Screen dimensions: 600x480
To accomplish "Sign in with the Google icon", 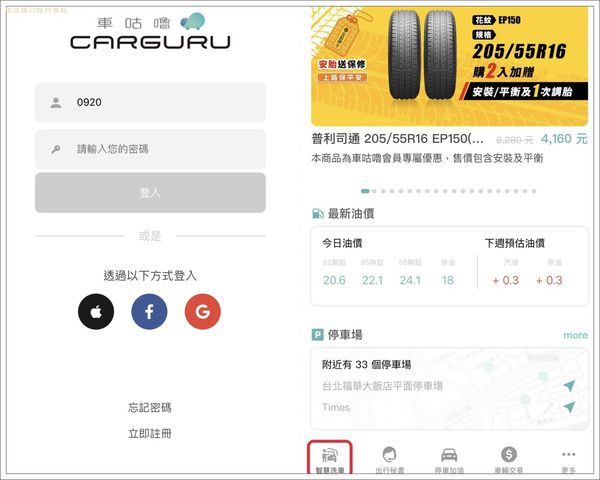I will pyautogui.click(x=203, y=312).
